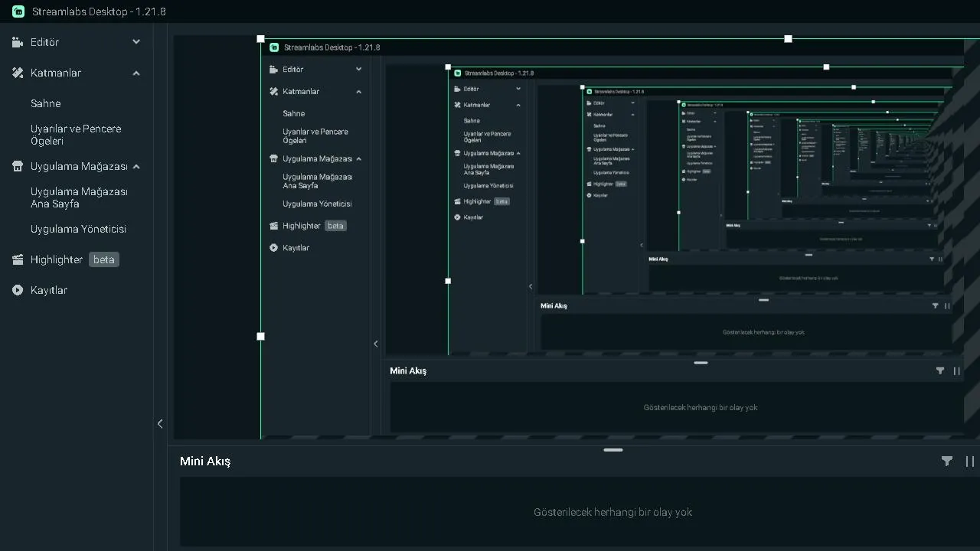Click the Streamlabs Desktop - 1.21.8 title text
This screenshot has height=551, width=980.
click(x=99, y=11)
